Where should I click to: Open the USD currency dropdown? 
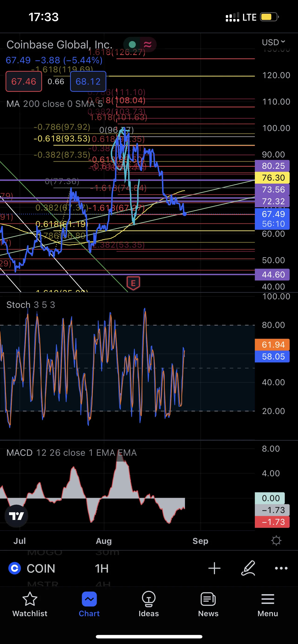pos(273,42)
